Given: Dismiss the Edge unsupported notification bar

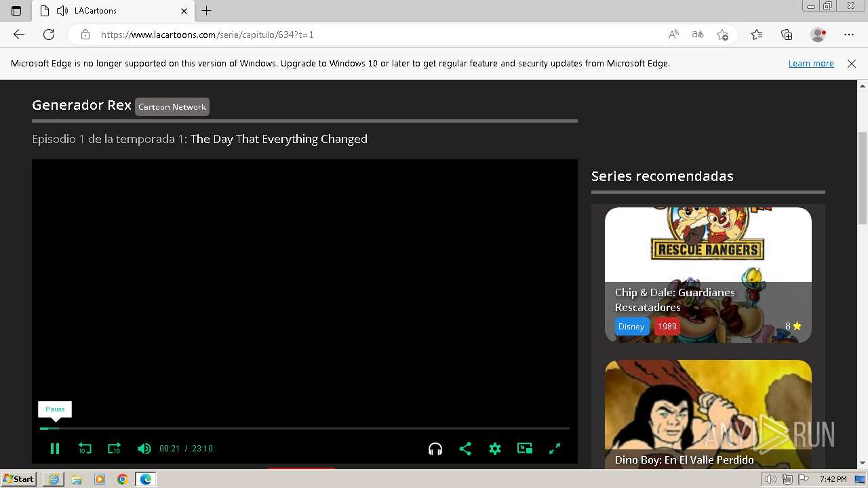Looking at the screenshot, I should click(852, 63).
